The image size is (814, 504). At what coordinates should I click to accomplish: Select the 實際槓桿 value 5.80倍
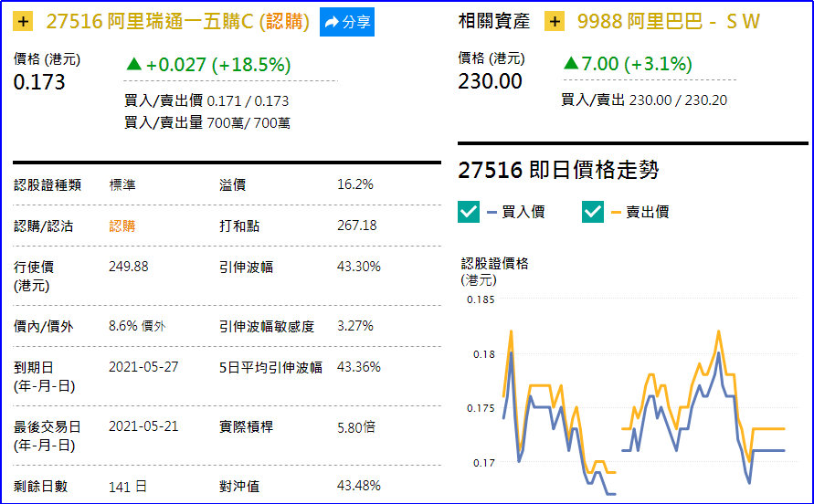click(x=356, y=427)
